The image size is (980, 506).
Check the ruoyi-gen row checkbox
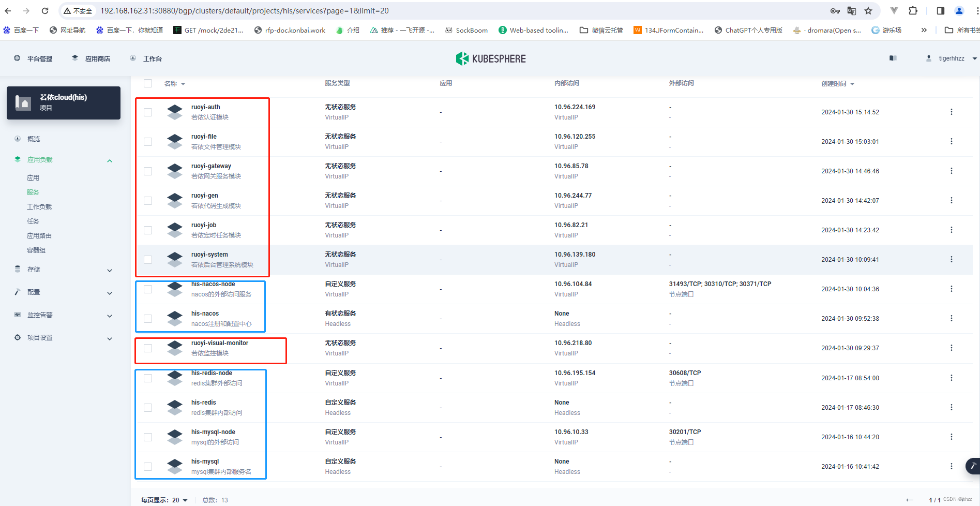148,201
